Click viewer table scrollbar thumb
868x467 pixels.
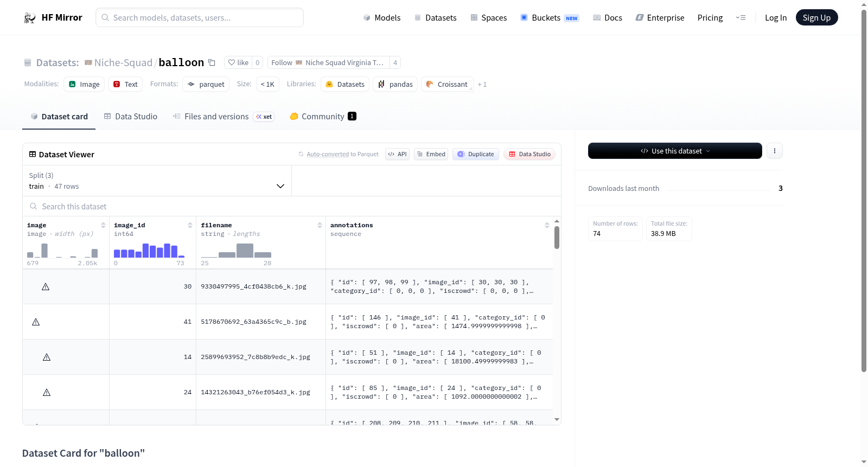click(557, 238)
